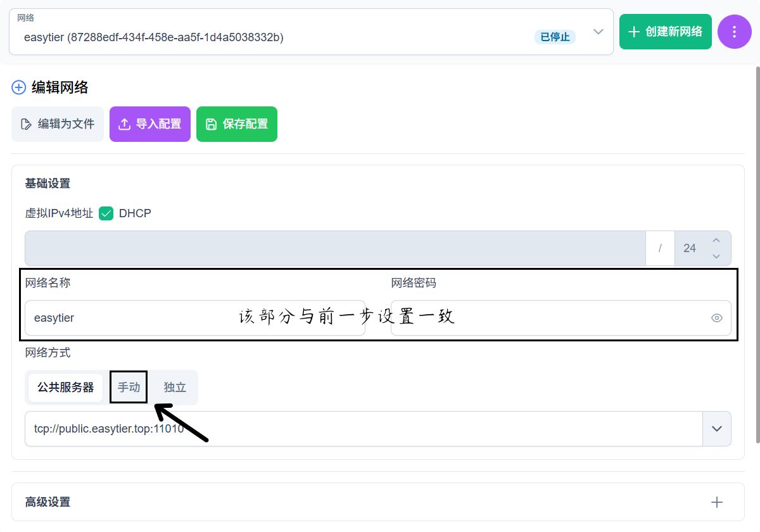This screenshot has height=532, width=760.
Task: Uncheck the DHCP checkbox
Action: [x=106, y=213]
